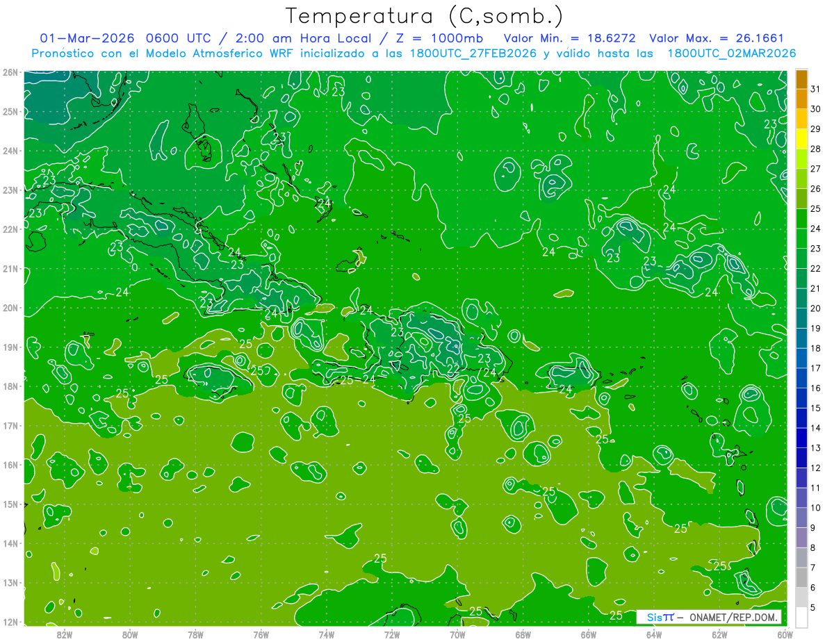Screen dimensions: 834x644
Task: Click the "22N" latitude axis label
Action: pyautogui.click(x=10, y=229)
